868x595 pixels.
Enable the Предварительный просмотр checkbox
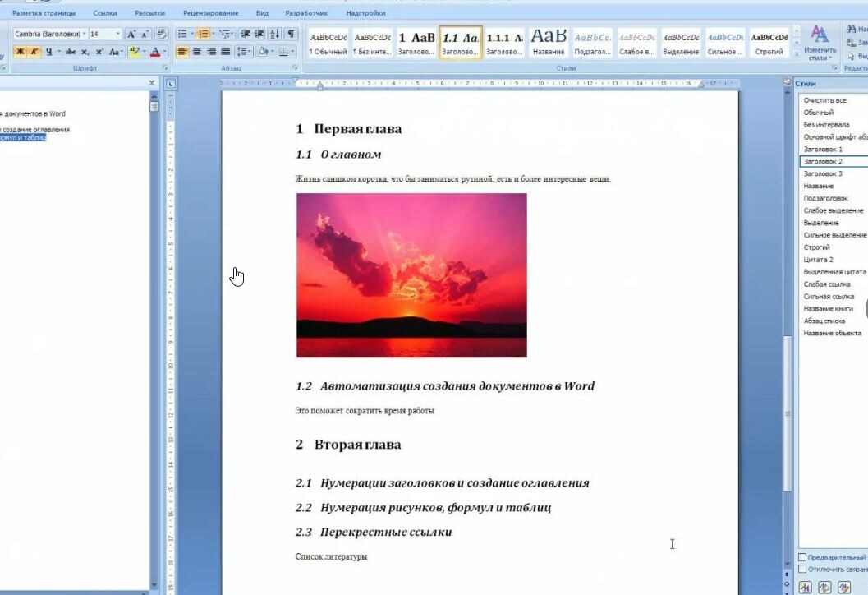[802, 556]
